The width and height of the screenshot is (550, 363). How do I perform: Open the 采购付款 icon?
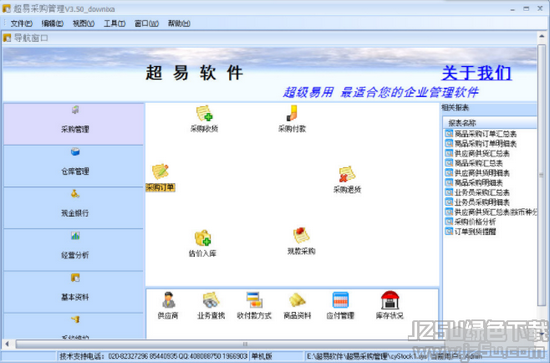point(292,119)
